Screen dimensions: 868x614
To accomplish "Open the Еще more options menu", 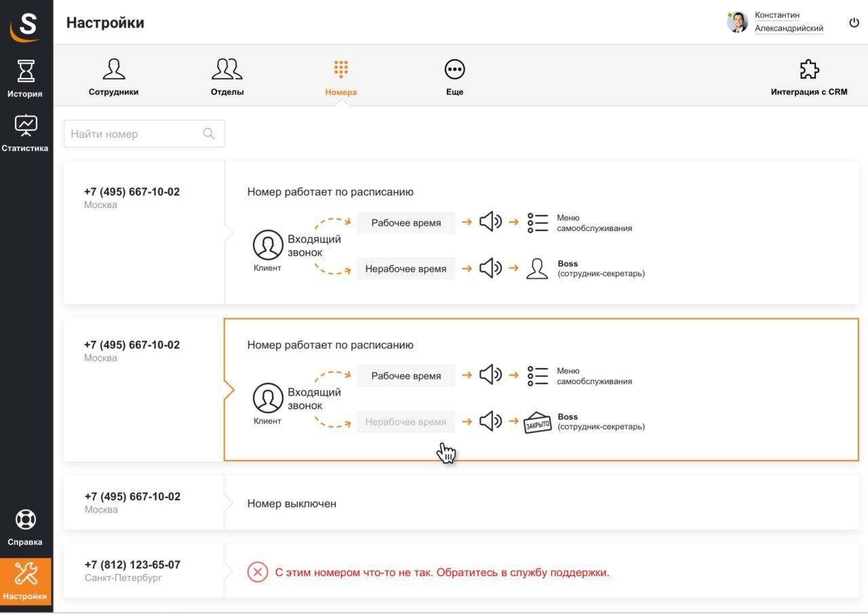I will 454,77.
